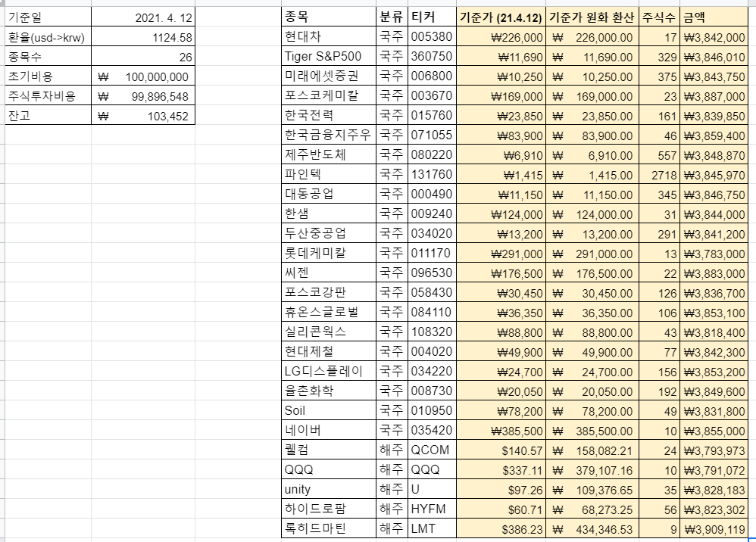
Task: Click the 초기비용 value 100,000,000
Action: [x=143, y=76]
